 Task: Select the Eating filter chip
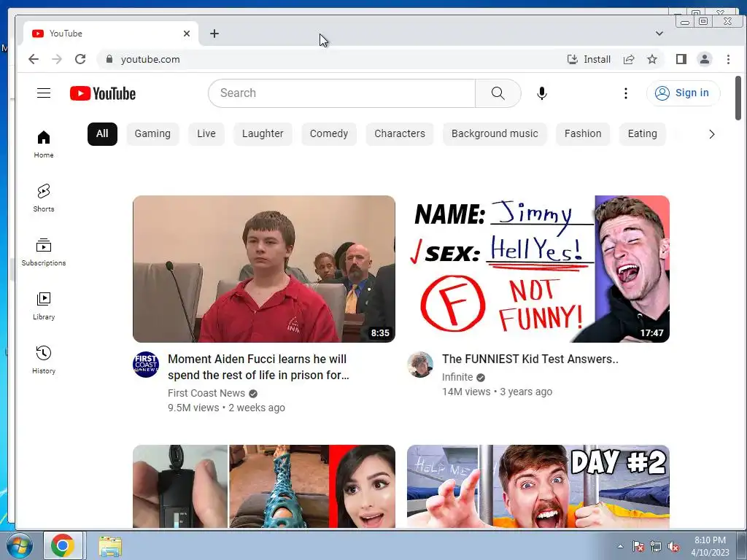click(x=642, y=134)
